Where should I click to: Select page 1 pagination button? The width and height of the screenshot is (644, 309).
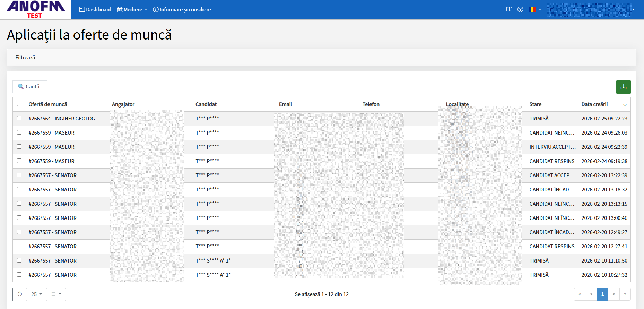click(x=602, y=294)
